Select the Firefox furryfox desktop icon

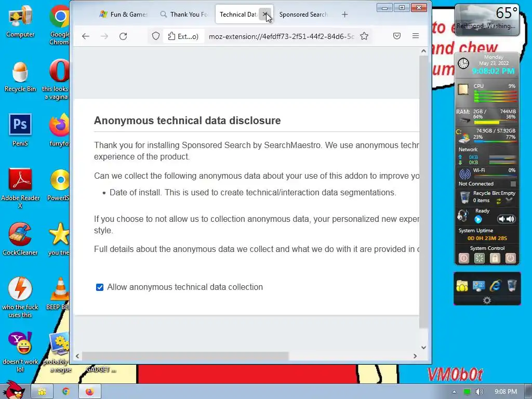[x=59, y=130]
